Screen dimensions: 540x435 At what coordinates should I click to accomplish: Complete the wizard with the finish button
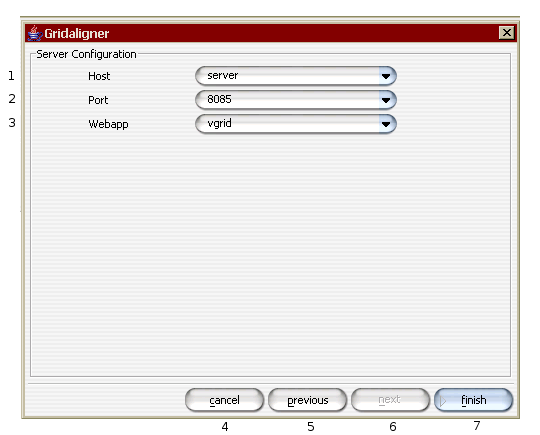tap(474, 400)
